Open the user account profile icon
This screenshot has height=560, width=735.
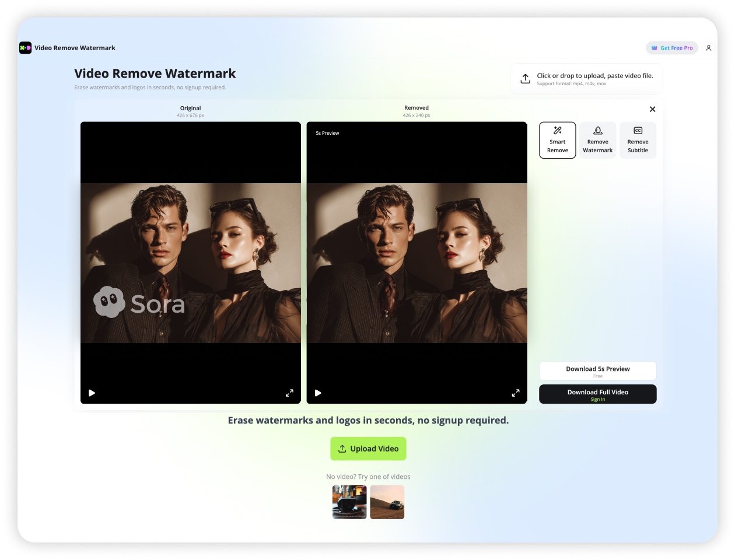click(x=708, y=48)
